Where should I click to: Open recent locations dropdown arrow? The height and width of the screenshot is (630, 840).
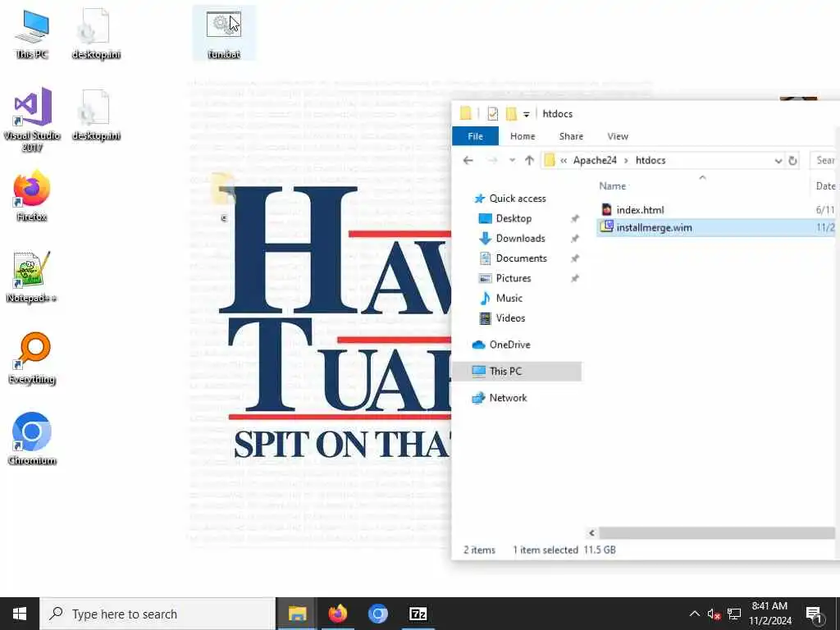tap(512, 160)
